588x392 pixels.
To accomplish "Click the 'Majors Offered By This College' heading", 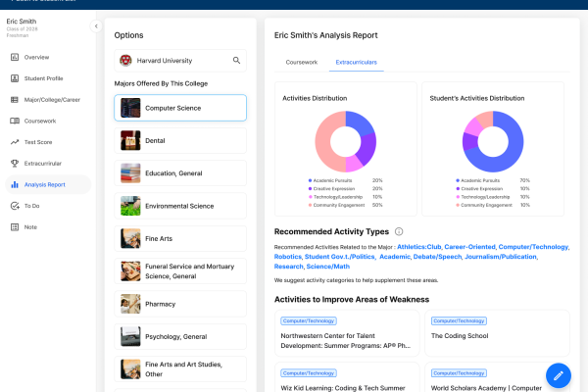I will [x=161, y=83].
